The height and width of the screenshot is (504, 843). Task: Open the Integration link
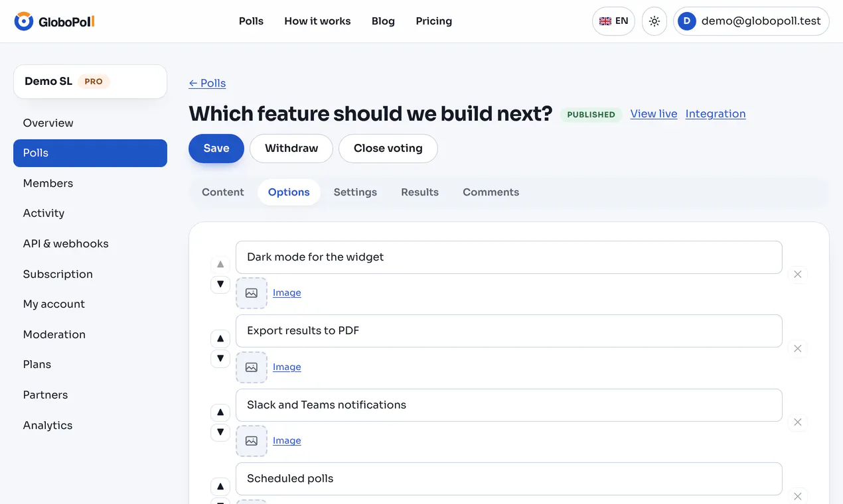click(x=716, y=114)
